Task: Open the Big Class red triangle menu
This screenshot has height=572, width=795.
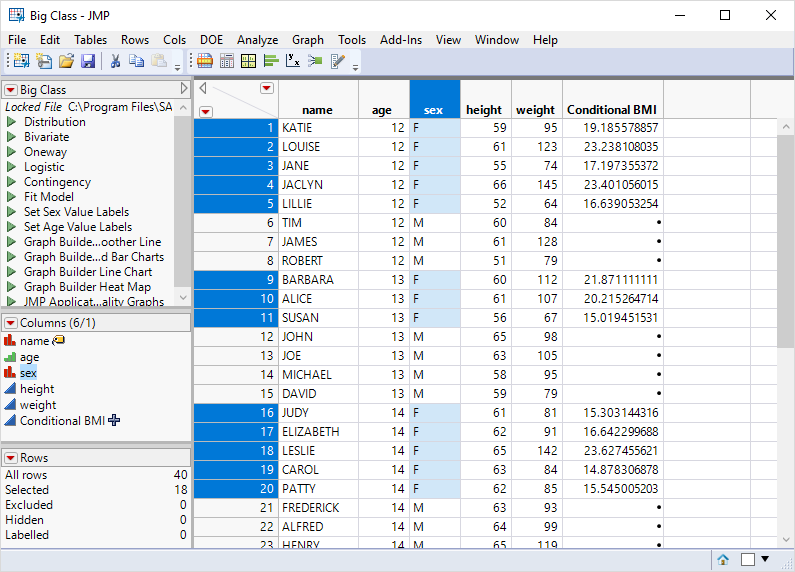Action: click(x=11, y=90)
